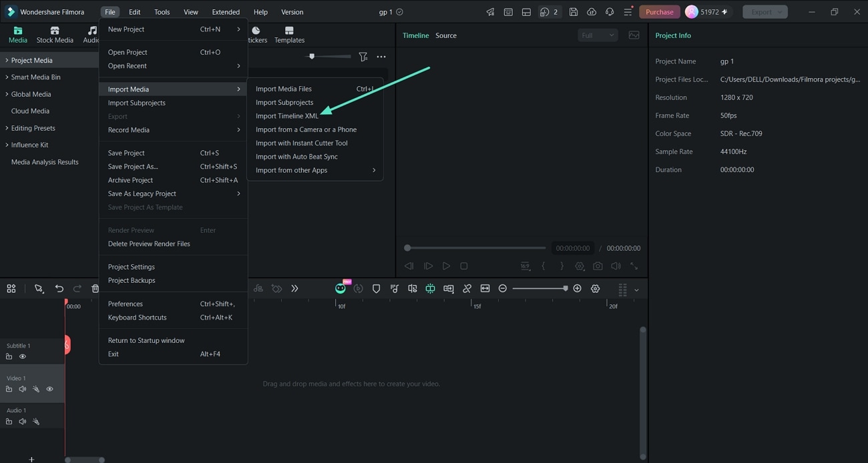Open the preview scope image icon
This screenshot has height=463, width=868.
pos(634,35)
